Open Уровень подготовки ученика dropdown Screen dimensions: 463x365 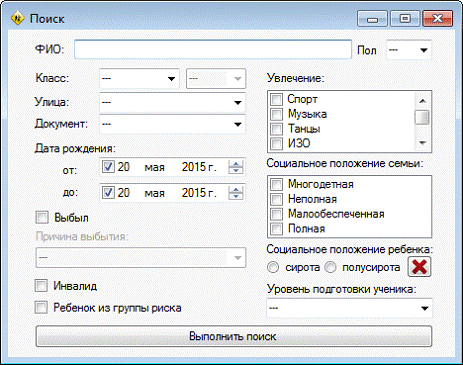tap(349, 308)
